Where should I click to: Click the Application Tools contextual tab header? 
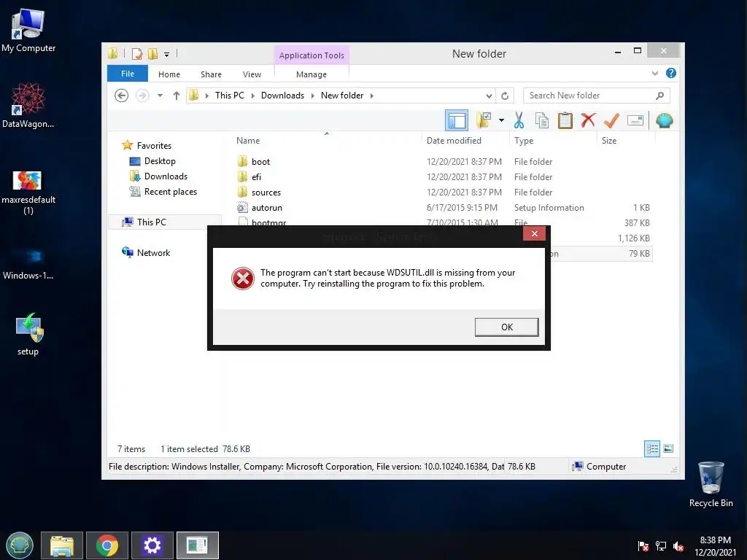(311, 55)
